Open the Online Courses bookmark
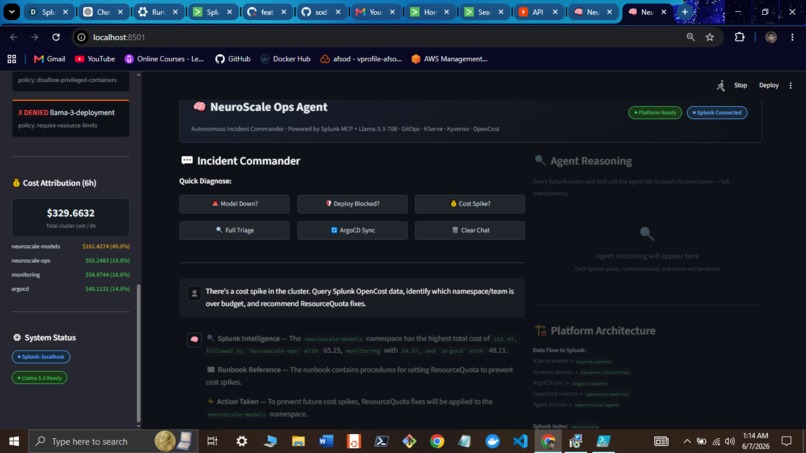This screenshot has width=806, height=453. click(x=164, y=59)
